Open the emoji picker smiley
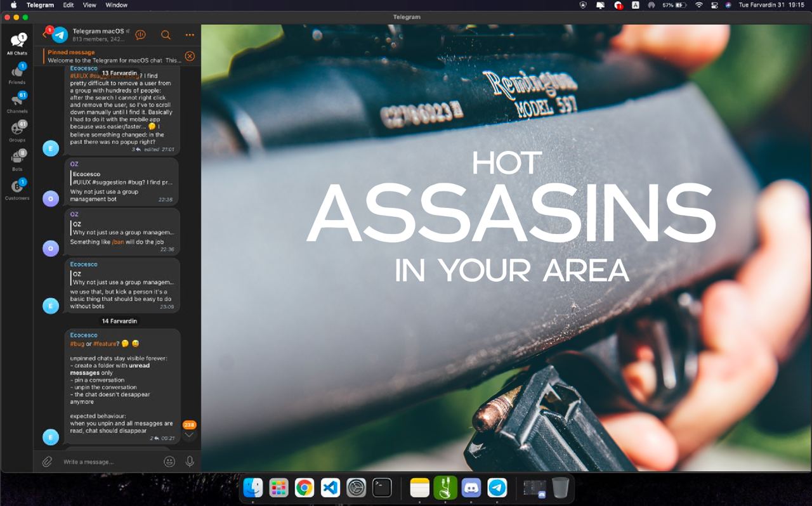Viewport: 812px width, 506px height. point(169,462)
